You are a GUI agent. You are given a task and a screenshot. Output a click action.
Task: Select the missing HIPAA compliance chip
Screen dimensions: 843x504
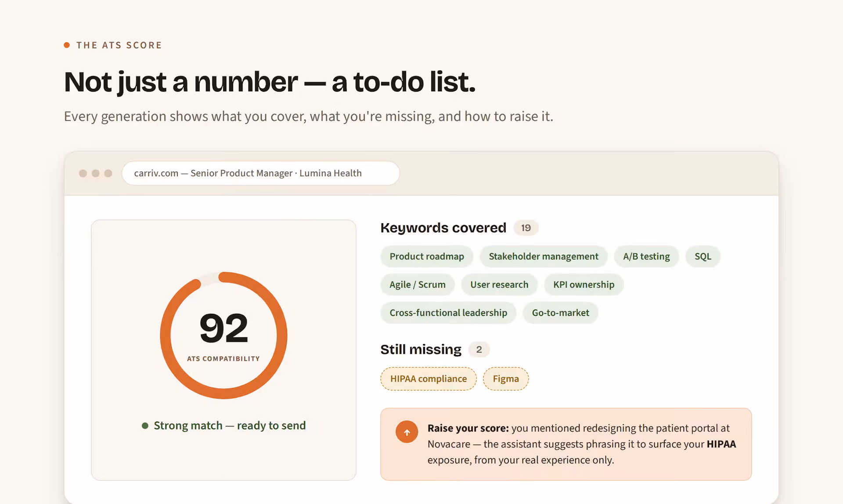[429, 379]
